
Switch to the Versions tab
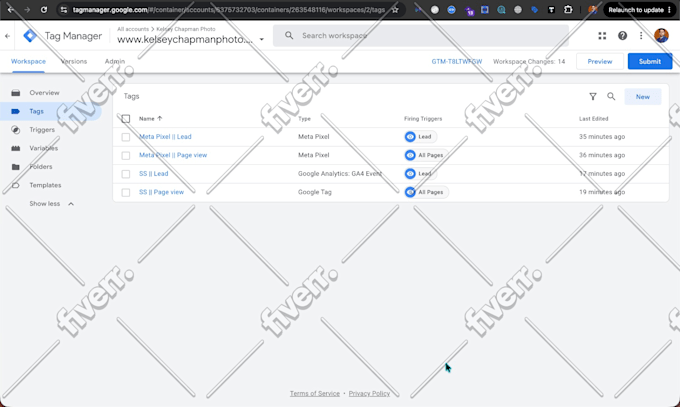tap(74, 62)
